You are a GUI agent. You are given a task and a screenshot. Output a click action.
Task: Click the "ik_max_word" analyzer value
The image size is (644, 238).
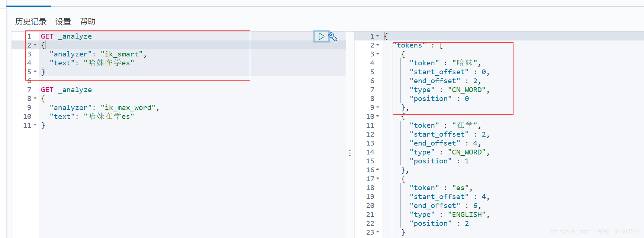click(x=128, y=108)
